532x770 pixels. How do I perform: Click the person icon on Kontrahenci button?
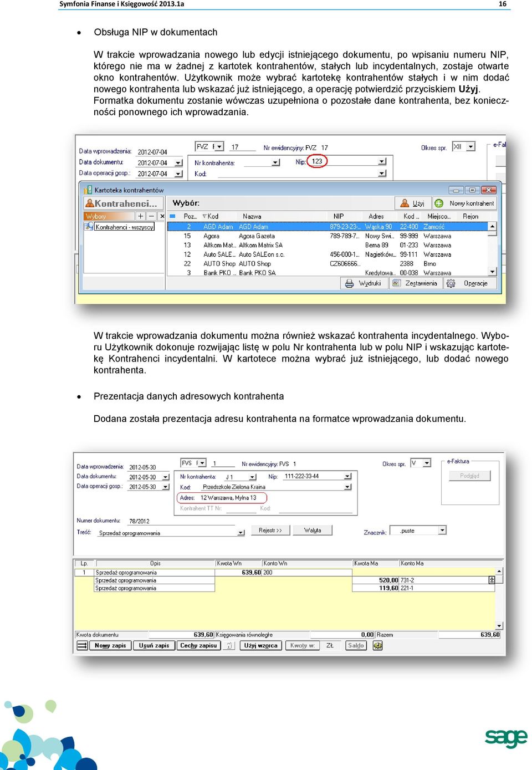tap(89, 203)
